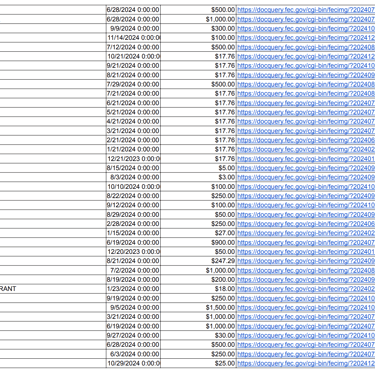
Task: Select the $250.00 cell in the 2/28/2024 row
Action: tap(199, 224)
